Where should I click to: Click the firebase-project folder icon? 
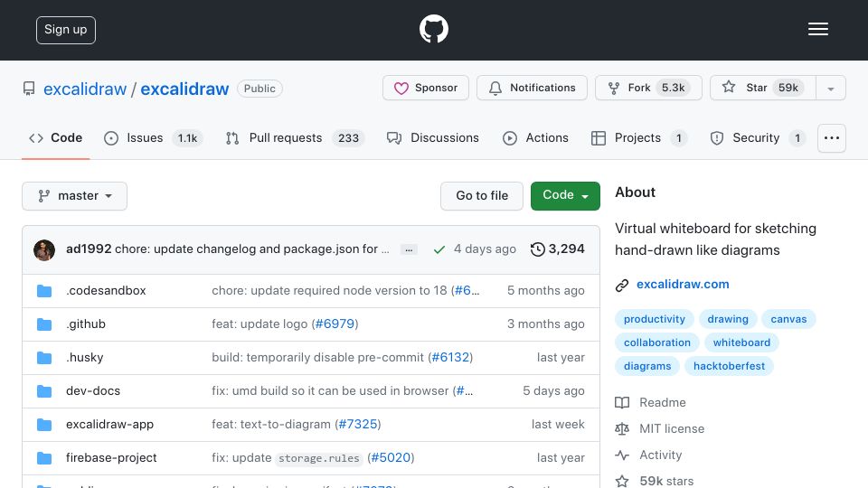tap(44, 458)
